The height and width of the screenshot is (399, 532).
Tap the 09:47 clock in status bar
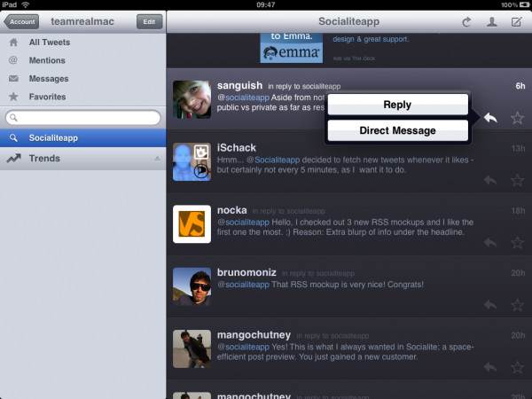[266, 4]
